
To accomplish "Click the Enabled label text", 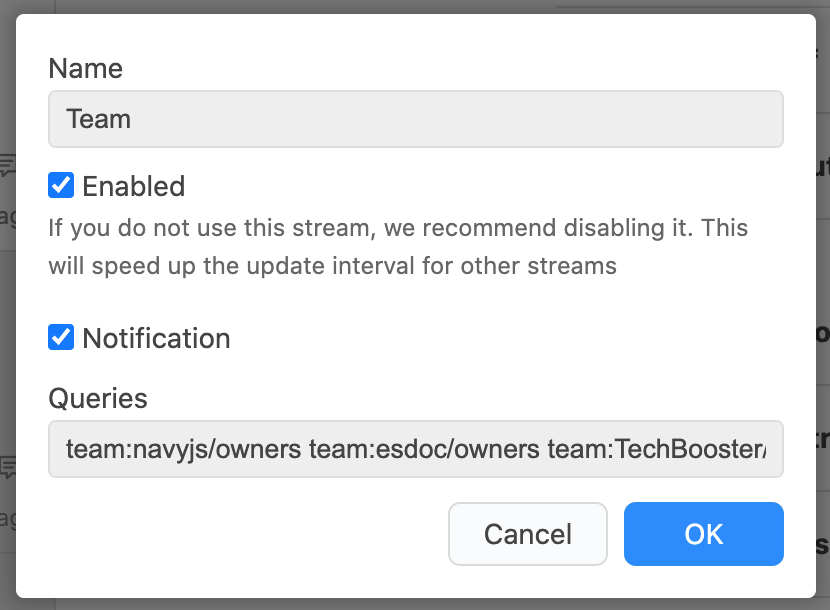I will 133,186.
